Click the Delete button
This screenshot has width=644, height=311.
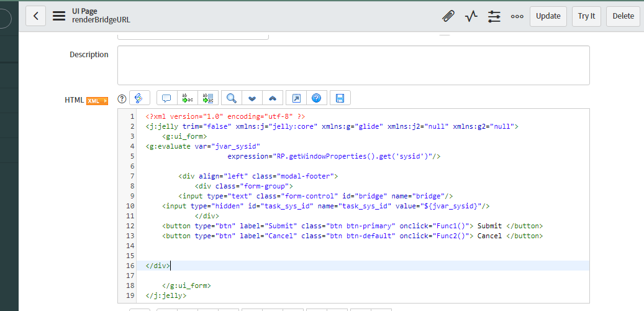623,16
